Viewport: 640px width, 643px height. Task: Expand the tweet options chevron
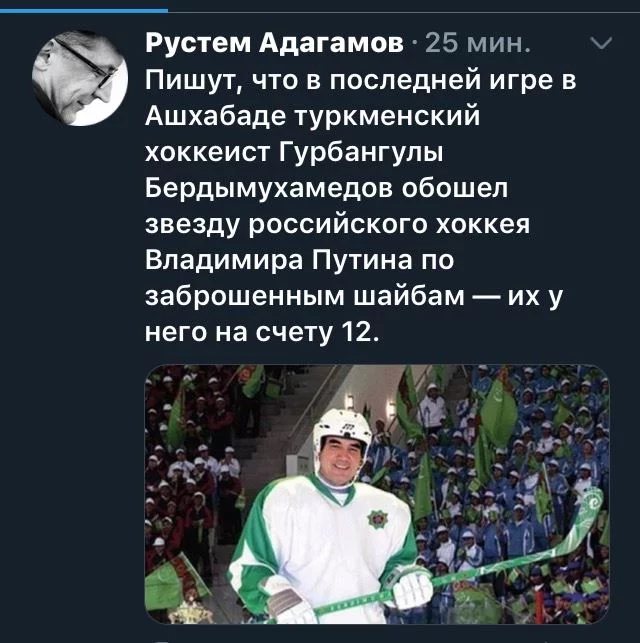pos(601,43)
